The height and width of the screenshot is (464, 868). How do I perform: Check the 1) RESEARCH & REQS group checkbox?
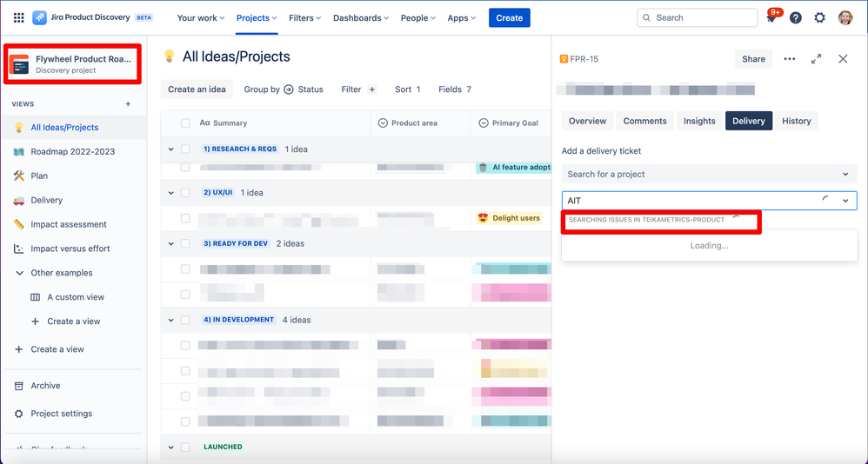(x=185, y=149)
